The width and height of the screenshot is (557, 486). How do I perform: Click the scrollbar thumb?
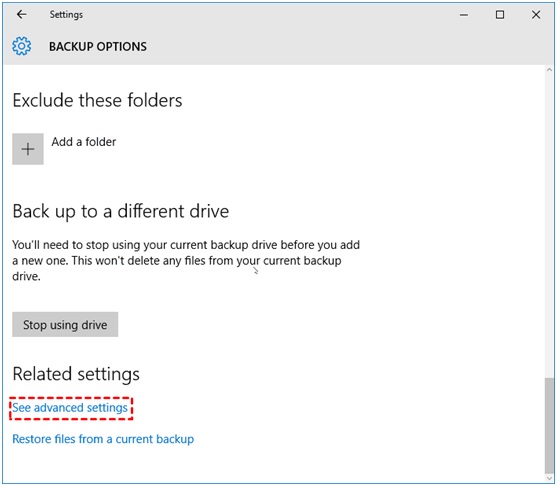[549, 425]
